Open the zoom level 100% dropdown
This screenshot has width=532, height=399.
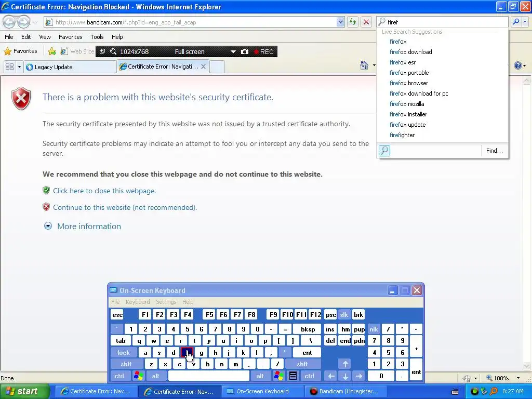(x=518, y=378)
